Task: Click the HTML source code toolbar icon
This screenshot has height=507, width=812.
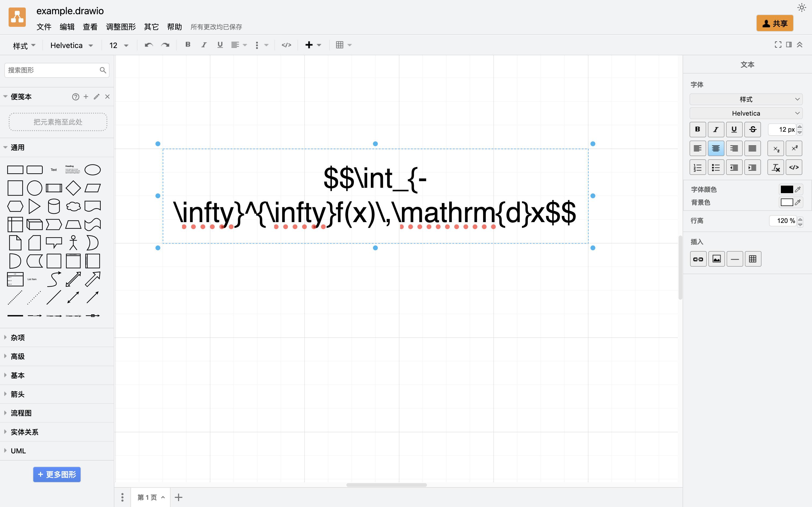Action: [x=286, y=45]
